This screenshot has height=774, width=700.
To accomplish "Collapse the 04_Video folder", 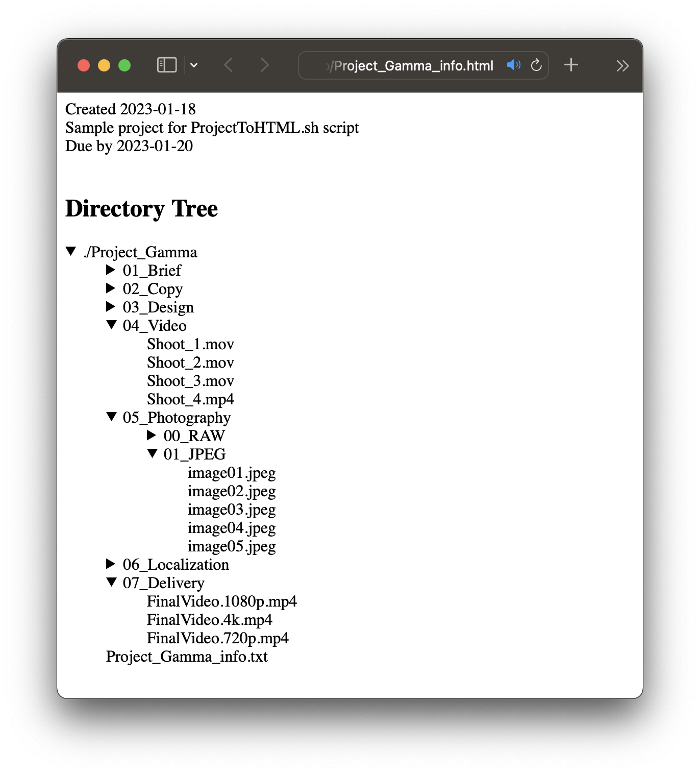I will point(111,325).
